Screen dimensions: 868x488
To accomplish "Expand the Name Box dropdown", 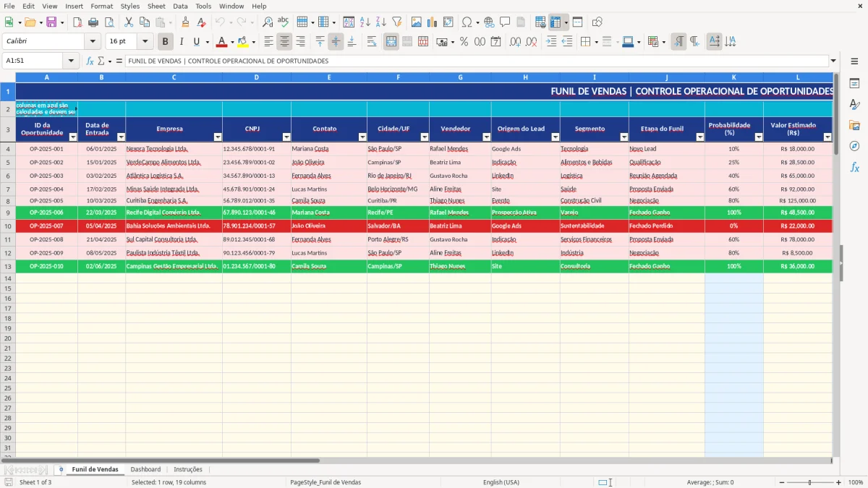I will (x=72, y=61).
